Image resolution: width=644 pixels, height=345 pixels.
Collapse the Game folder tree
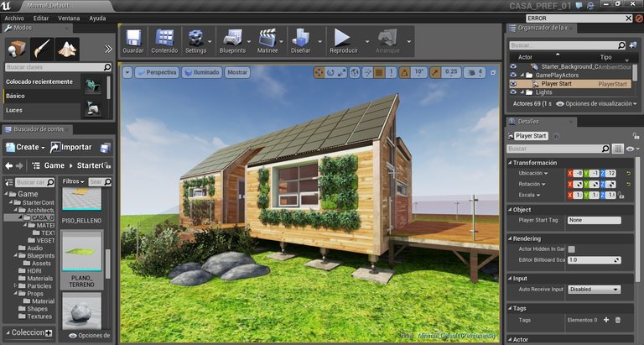6,194
